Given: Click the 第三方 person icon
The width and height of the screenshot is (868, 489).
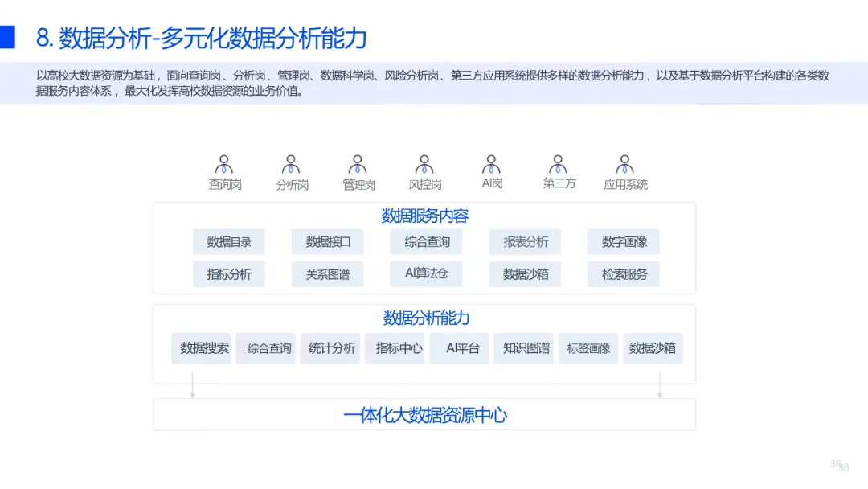Looking at the screenshot, I should click(x=558, y=165).
